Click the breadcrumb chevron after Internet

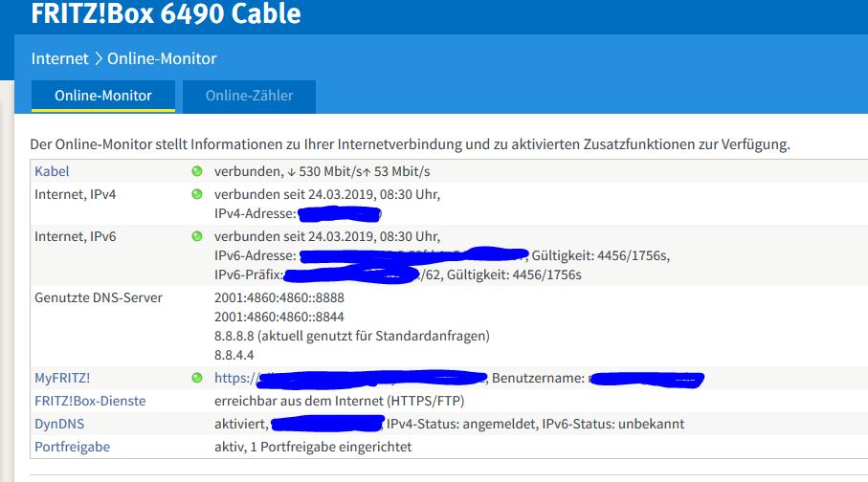[98, 58]
